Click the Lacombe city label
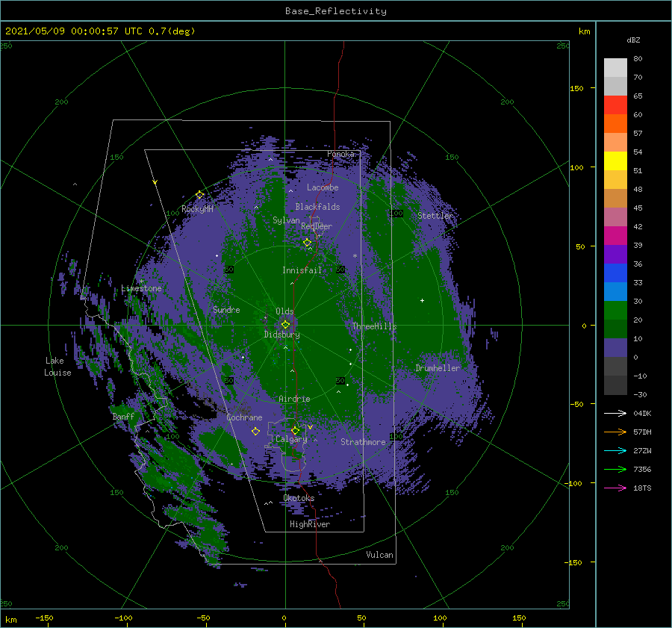 point(323,187)
